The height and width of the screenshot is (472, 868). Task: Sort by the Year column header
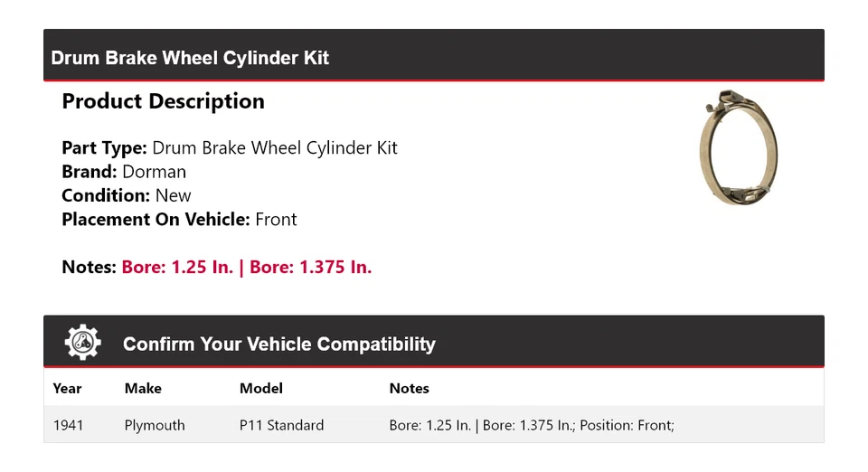pyautogui.click(x=67, y=388)
